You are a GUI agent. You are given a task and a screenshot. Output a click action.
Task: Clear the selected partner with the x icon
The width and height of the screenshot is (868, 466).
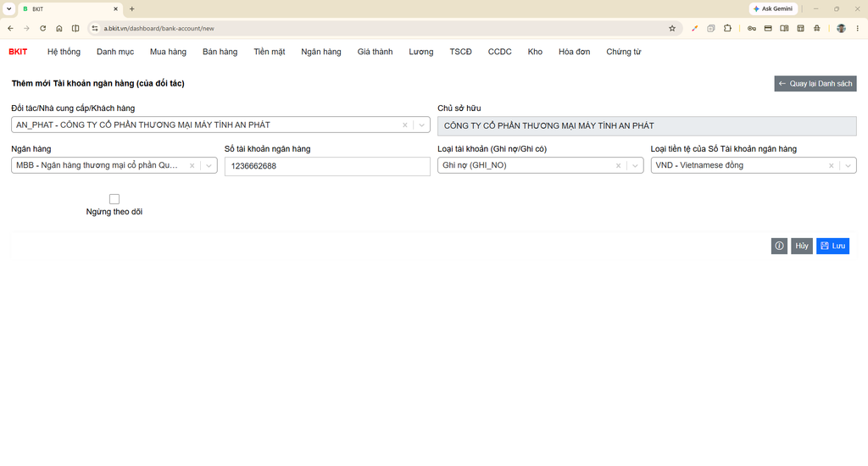(x=404, y=125)
